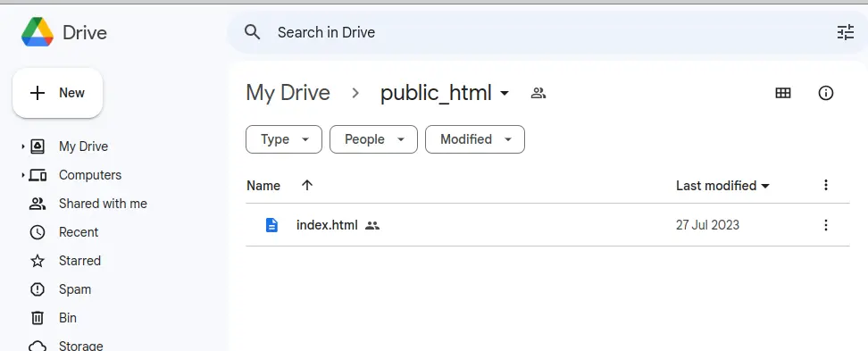Click shared icon next to index.html
This screenshot has height=351, width=868.
(x=372, y=225)
